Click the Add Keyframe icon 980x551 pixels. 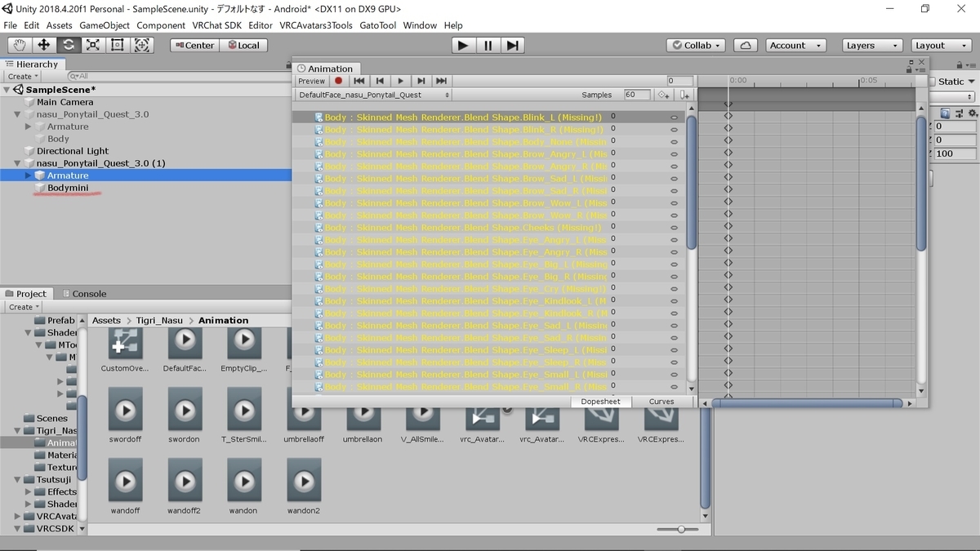664,96
